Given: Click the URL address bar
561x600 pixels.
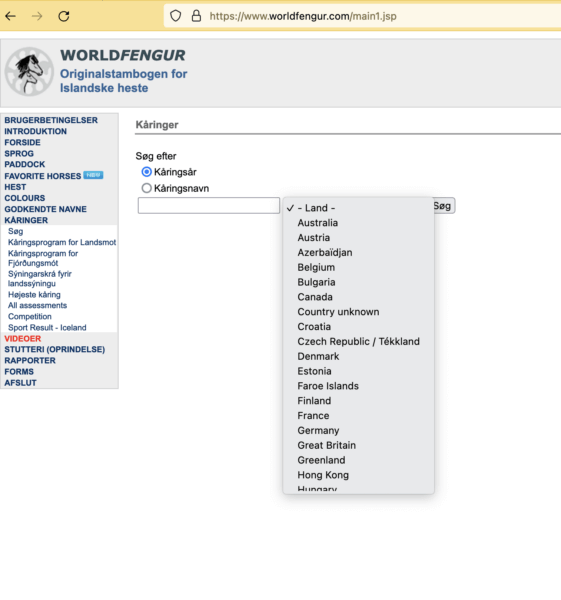Looking at the screenshot, I should coord(362,16).
